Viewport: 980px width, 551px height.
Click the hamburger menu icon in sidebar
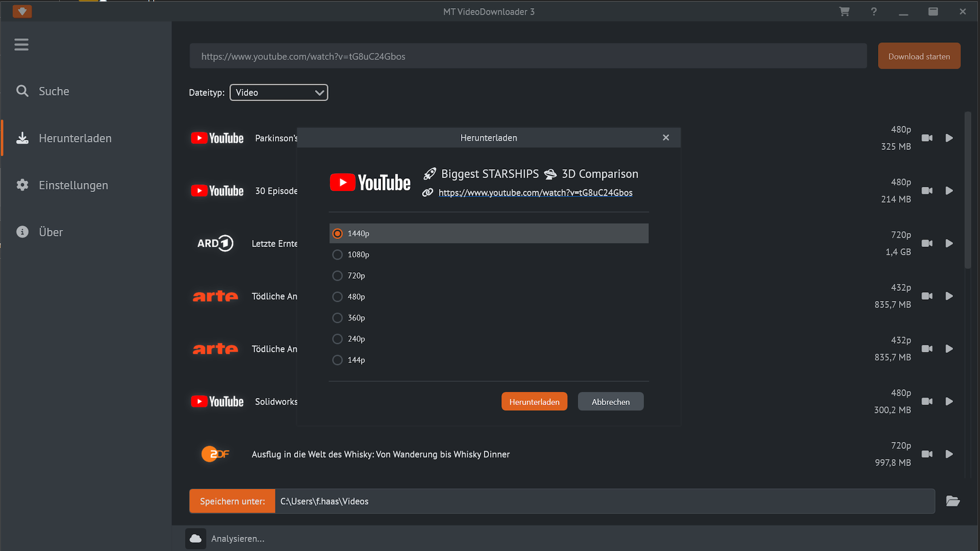(x=21, y=45)
